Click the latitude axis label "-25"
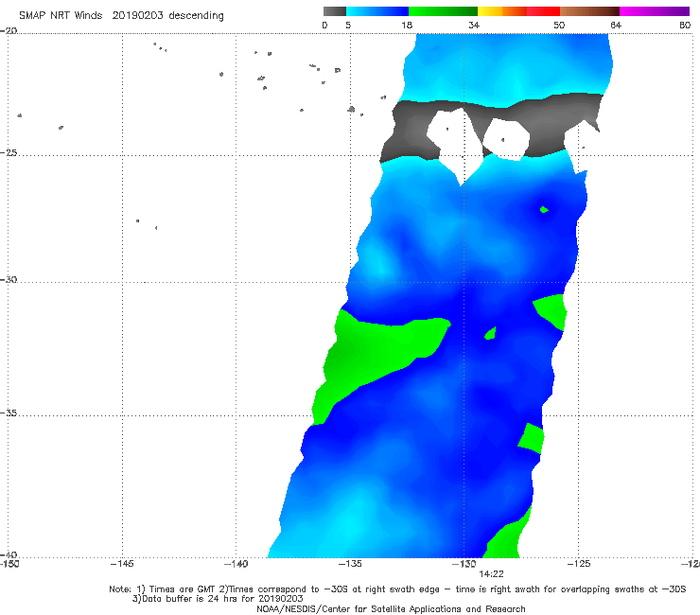This screenshot has width=700, height=615. (9, 152)
